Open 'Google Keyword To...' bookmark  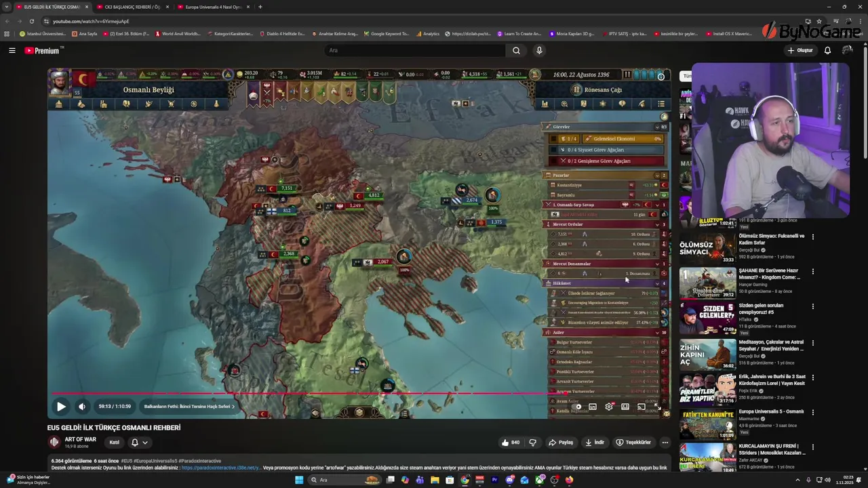pyautogui.click(x=387, y=33)
